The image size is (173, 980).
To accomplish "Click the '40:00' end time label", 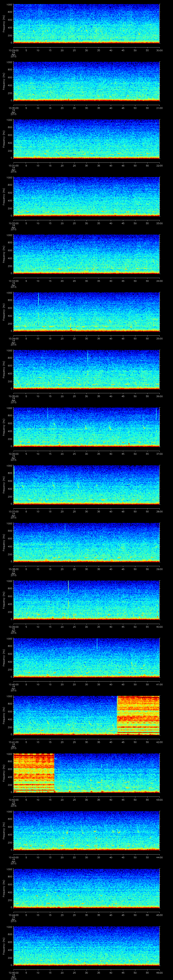I will [160, 627].
